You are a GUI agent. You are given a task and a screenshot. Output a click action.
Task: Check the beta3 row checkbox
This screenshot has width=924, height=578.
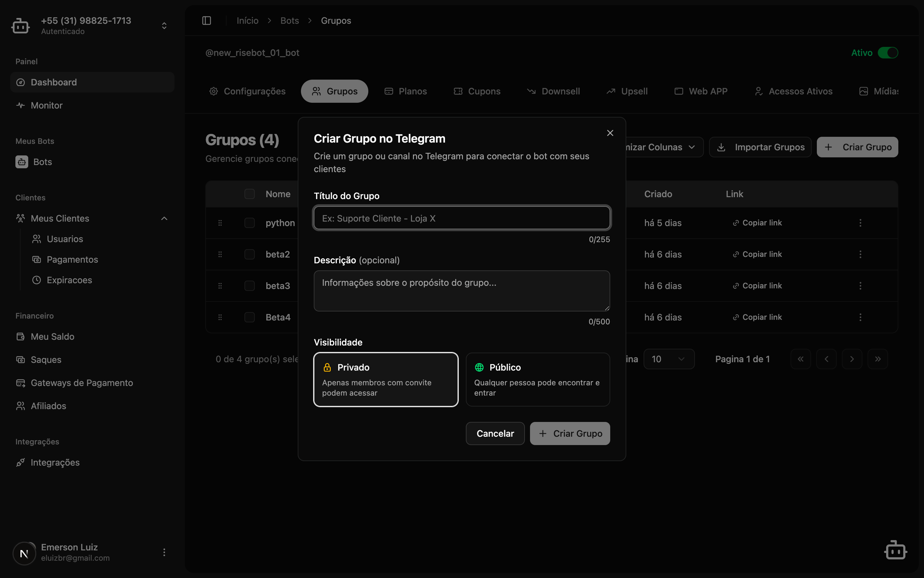(x=249, y=285)
